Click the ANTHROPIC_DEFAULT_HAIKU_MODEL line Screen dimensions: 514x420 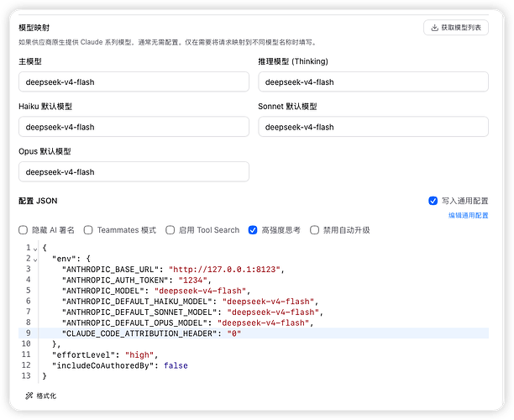pyautogui.click(x=190, y=302)
